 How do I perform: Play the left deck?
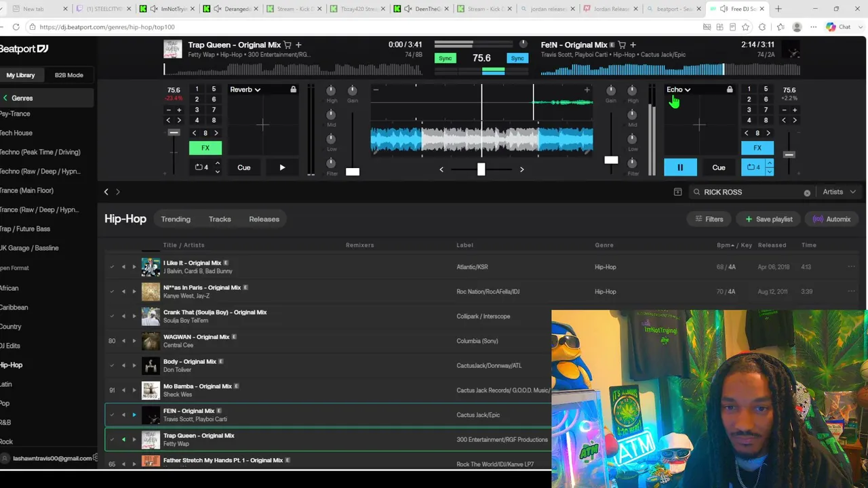click(282, 167)
